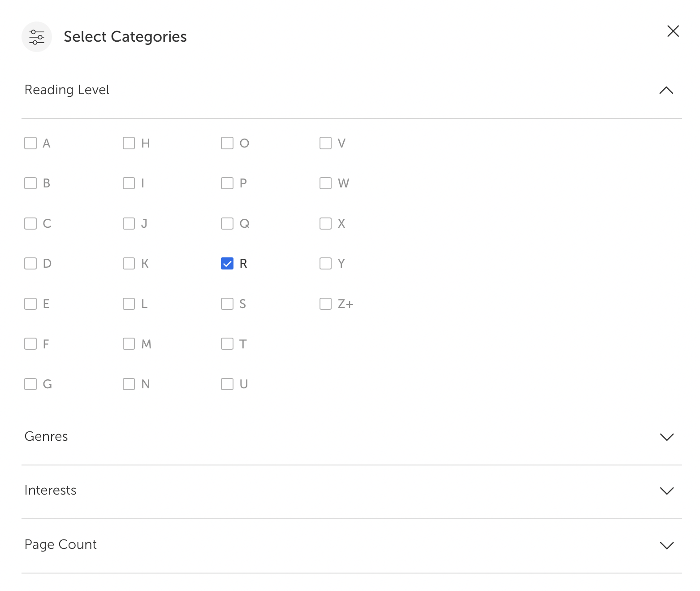Expand the Genres section
The height and width of the screenshot is (591, 700).
[667, 437]
